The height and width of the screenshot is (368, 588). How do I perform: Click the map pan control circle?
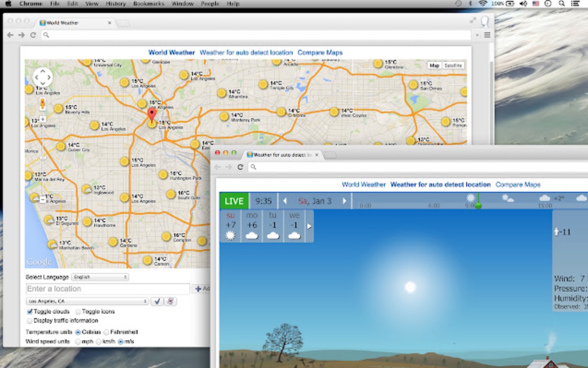pyautogui.click(x=42, y=77)
